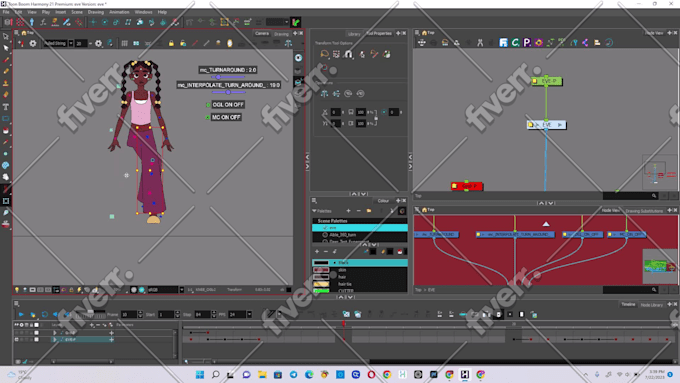Click the add colour plus button above swatches
Image resolution: width=680 pixels, height=383 pixels.
(317, 252)
